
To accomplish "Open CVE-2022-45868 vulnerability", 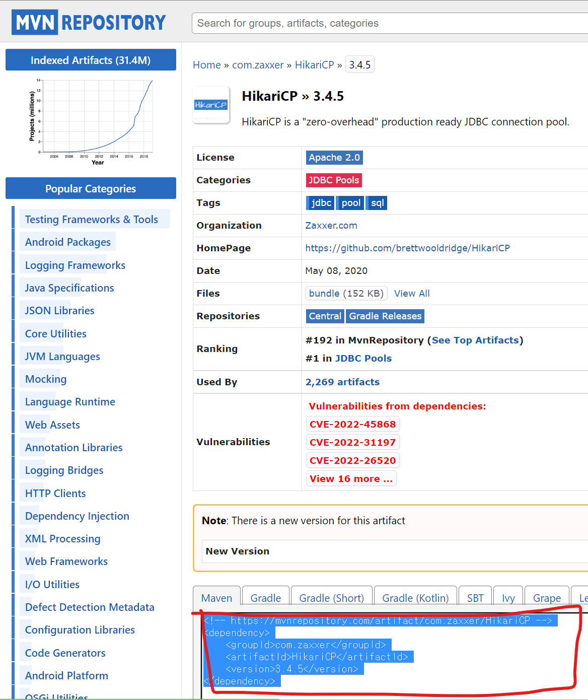I will 352,425.
